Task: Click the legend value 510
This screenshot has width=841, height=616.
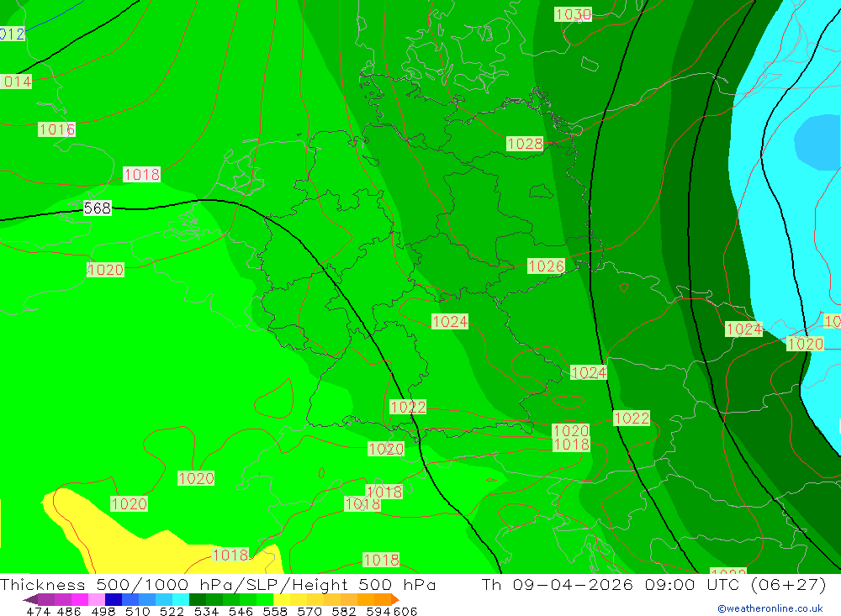Action: [137, 611]
